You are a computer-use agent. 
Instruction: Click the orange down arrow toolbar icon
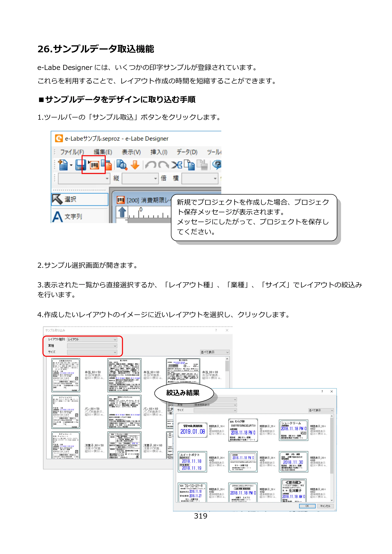pos(135,165)
